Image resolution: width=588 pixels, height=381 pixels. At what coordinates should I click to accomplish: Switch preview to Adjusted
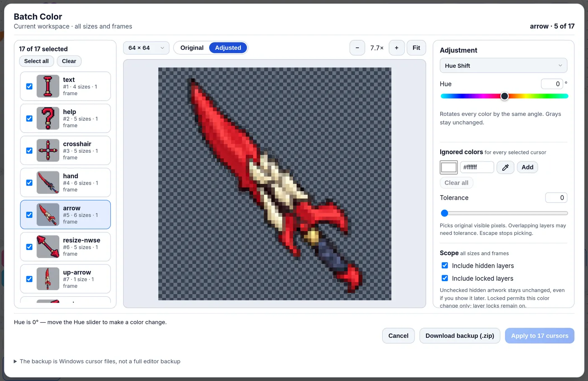pos(228,48)
